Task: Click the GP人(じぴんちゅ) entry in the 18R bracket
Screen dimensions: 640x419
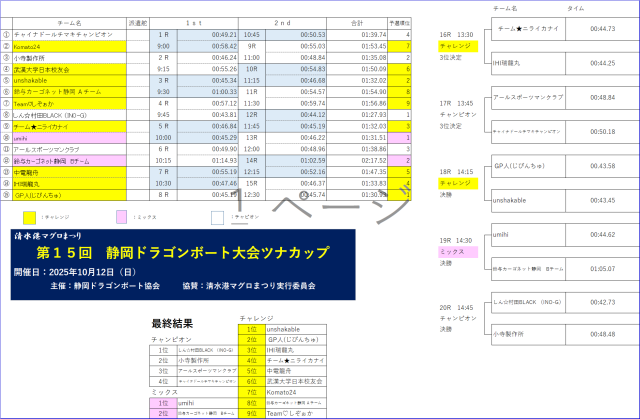Action: click(520, 166)
